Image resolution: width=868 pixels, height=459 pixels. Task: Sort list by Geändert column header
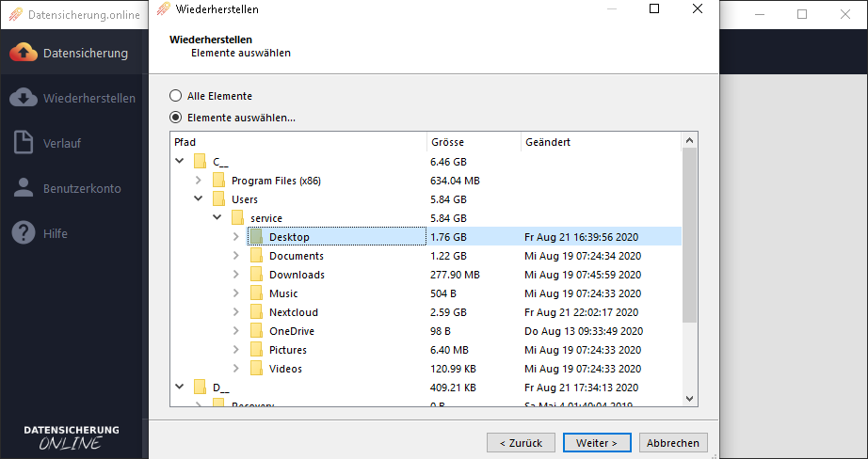point(600,142)
